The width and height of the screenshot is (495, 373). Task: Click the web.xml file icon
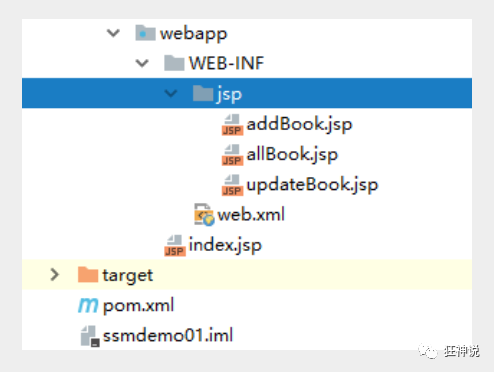(204, 215)
